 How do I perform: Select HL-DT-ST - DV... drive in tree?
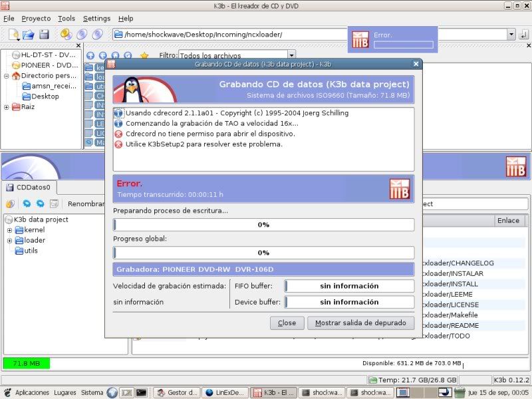click(x=44, y=55)
